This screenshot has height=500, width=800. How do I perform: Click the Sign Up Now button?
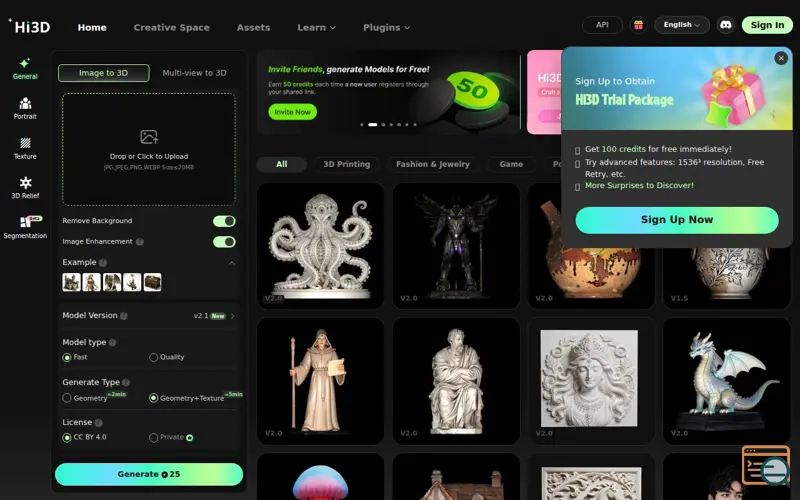(x=677, y=220)
